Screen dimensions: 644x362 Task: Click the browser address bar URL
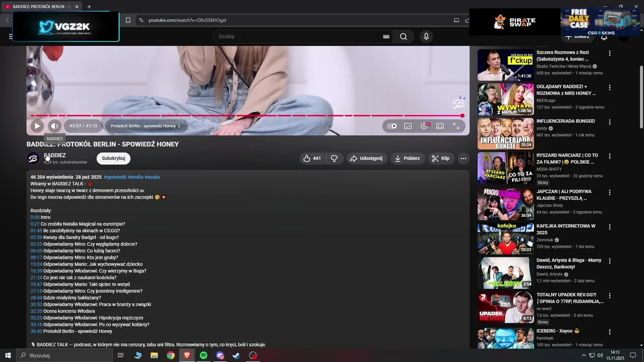pos(187,20)
